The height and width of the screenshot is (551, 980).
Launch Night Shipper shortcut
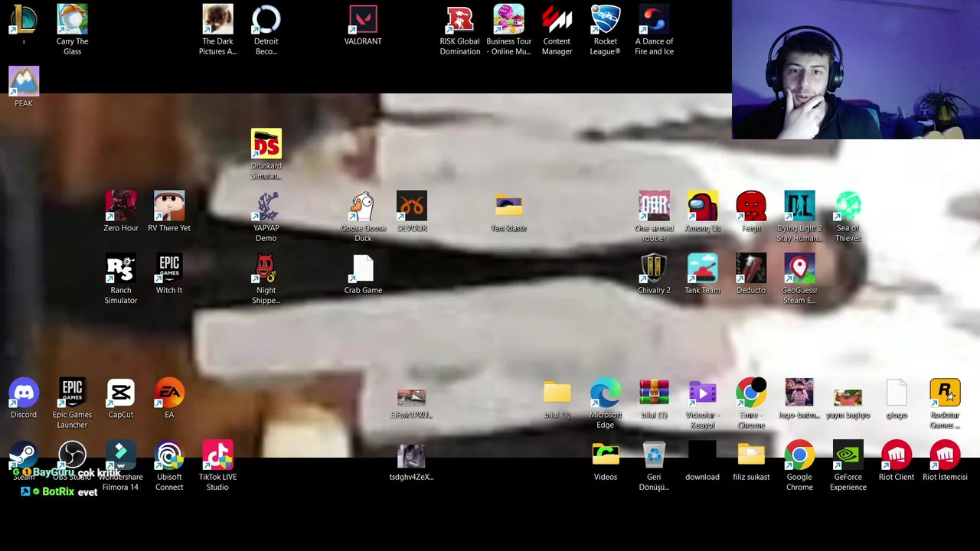pos(266,279)
